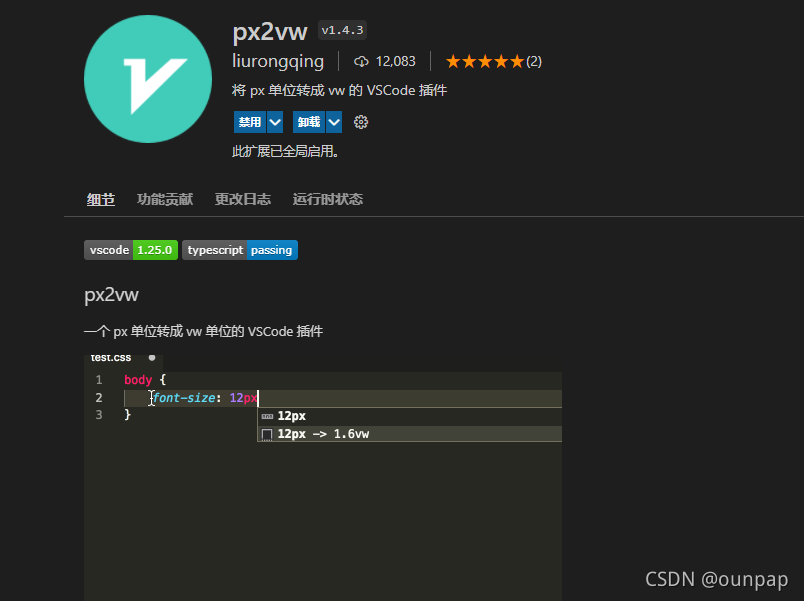Open author profile liurongqing

click(277, 61)
